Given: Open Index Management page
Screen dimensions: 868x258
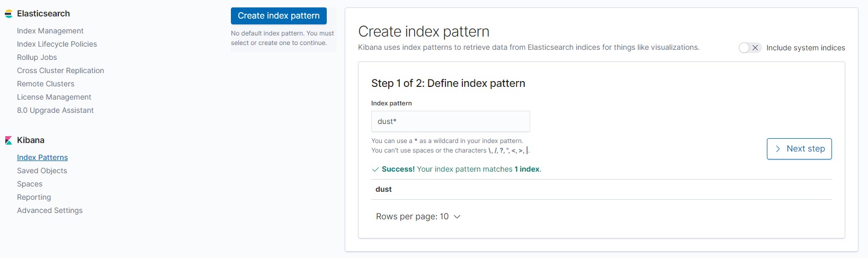Looking at the screenshot, I should (50, 31).
